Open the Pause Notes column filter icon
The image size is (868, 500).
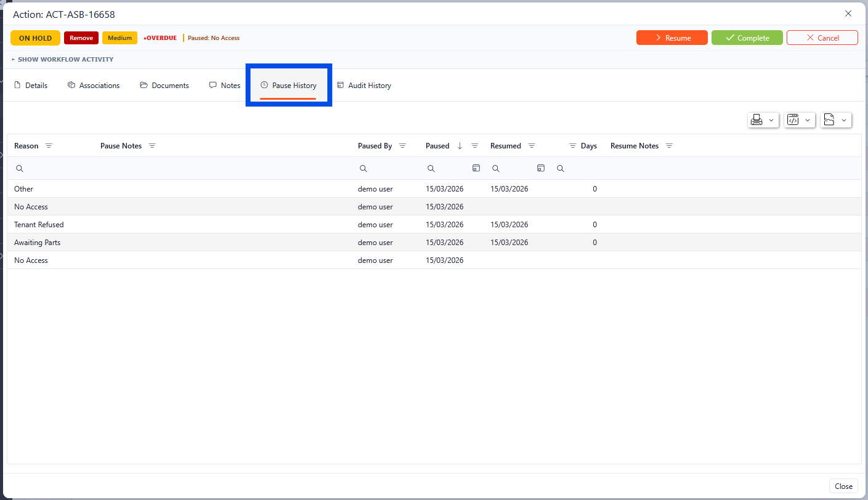152,146
